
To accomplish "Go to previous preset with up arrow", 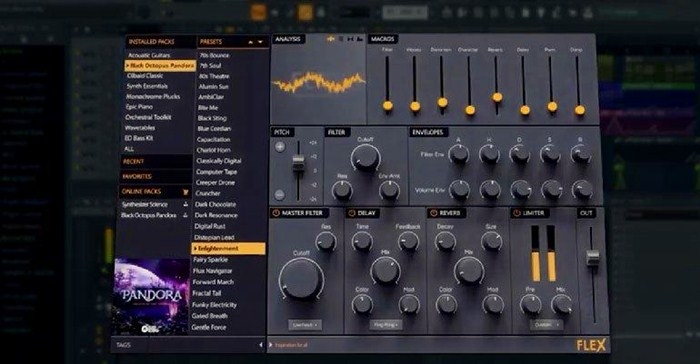I will point(250,42).
